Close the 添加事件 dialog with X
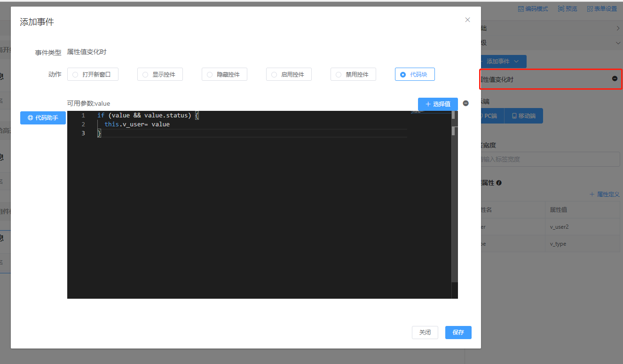 pos(467,20)
